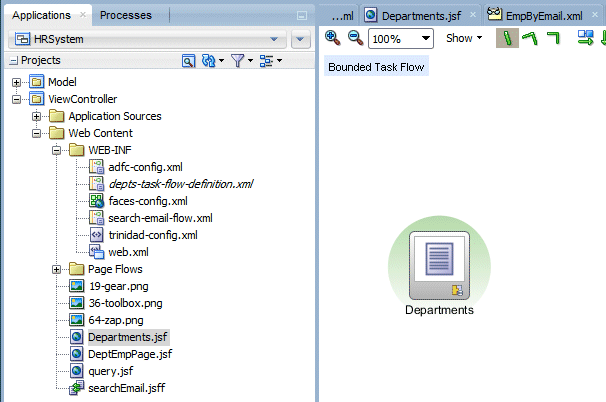Open the application menu arrow button

pos(300,39)
